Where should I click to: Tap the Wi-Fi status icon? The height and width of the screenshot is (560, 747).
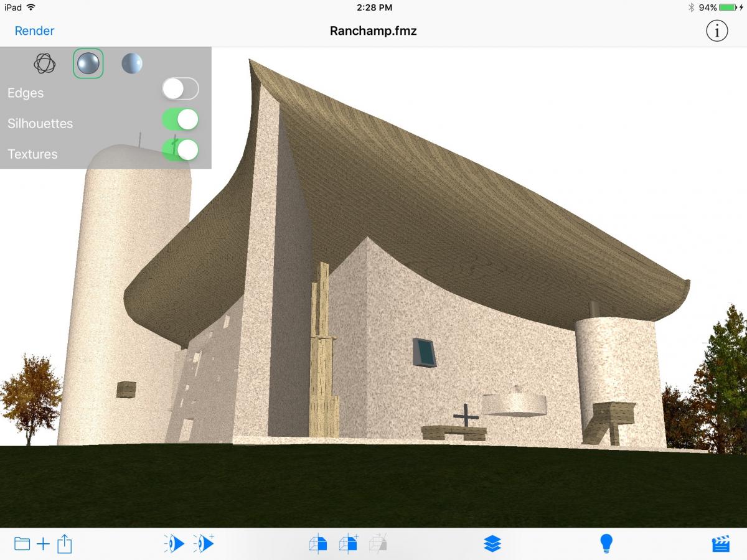tap(31, 7)
